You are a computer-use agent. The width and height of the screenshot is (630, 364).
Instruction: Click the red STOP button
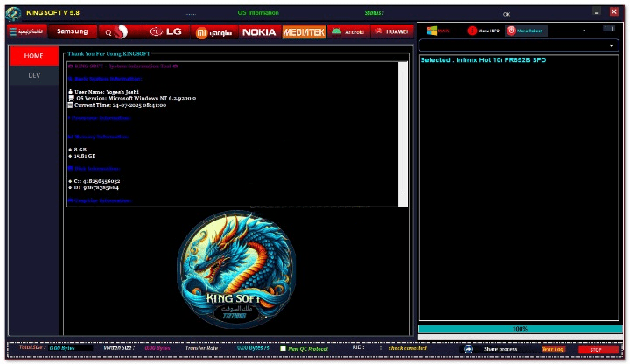[x=598, y=349]
